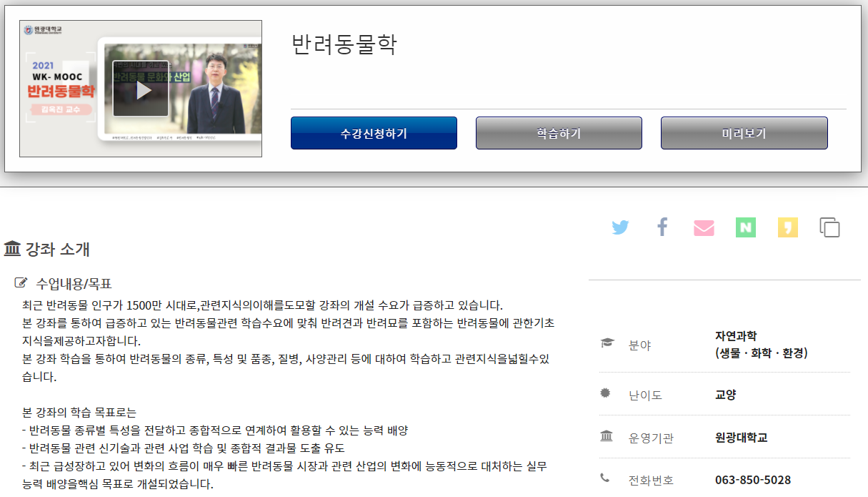Click the badge icon beside 난이도
Viewport: 868px width, 497px height.
(x=606, y=393)
